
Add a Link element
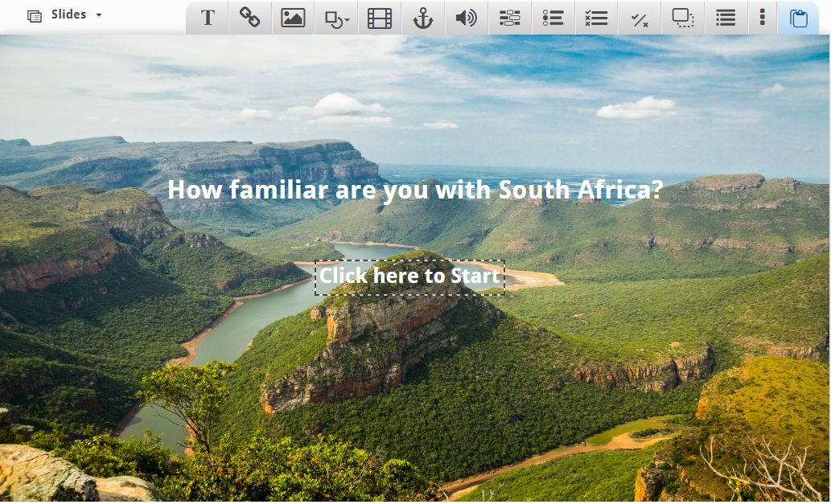pyautogui.click(x=250, y=18)
